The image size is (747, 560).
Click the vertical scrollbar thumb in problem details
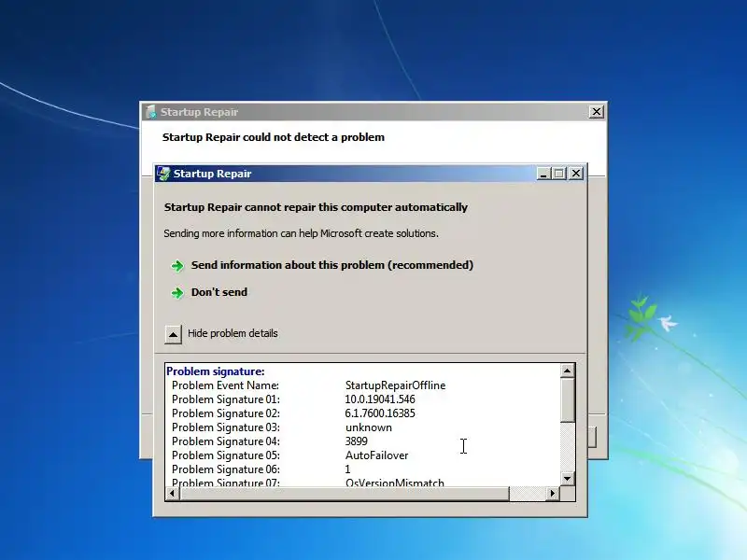(567, 400)
